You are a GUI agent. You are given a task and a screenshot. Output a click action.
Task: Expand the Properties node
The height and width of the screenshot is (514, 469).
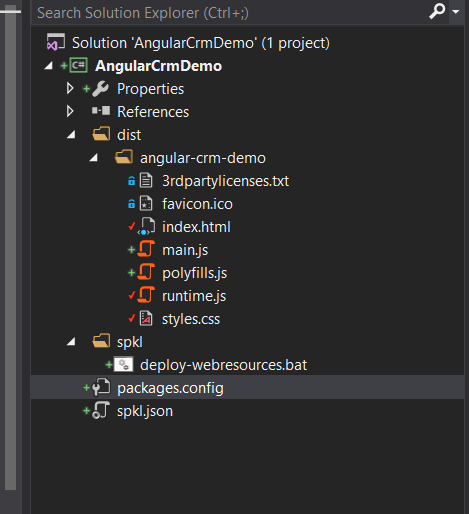click(x=70, y=88)
